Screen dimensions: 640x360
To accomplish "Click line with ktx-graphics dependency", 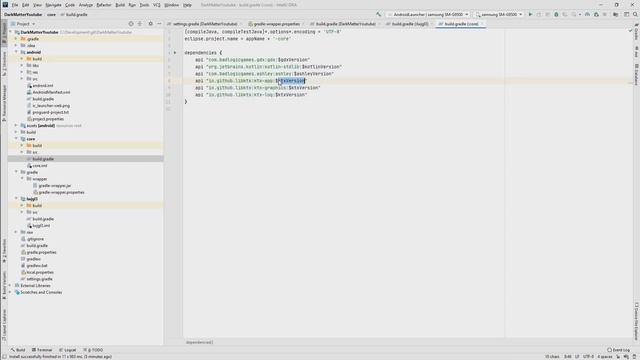I will point(258,88).
